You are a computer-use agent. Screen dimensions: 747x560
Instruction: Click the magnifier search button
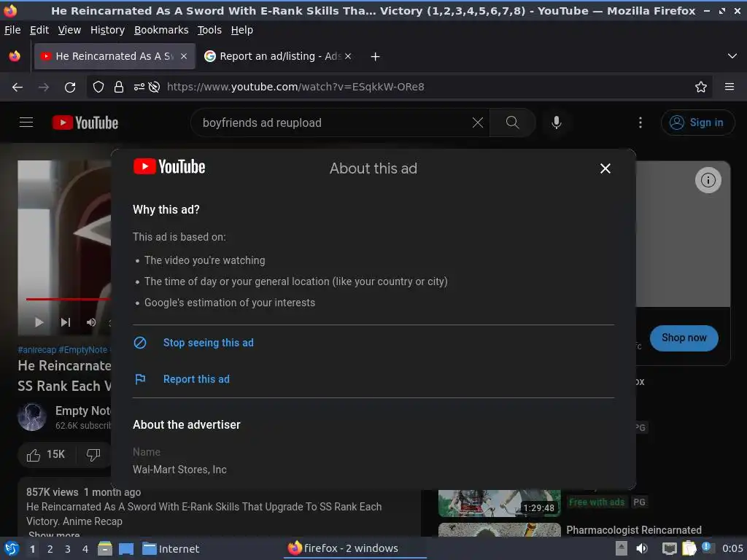pyautogui.click(x=513, y=122)
